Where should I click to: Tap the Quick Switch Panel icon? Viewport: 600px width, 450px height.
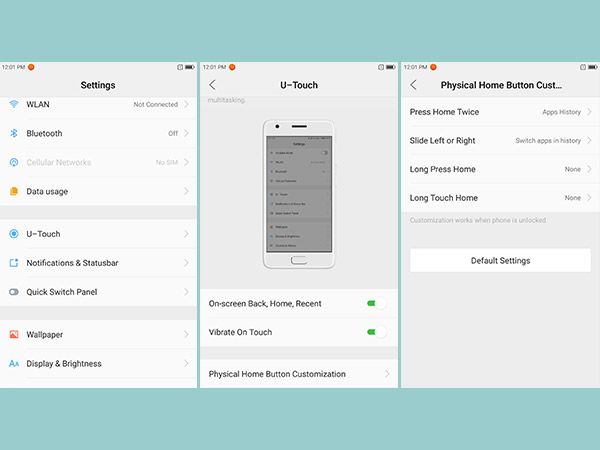[14, 292]
